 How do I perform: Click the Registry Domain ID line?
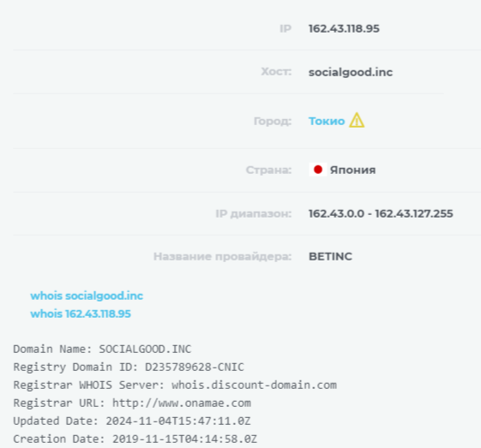tap(129, 367)
